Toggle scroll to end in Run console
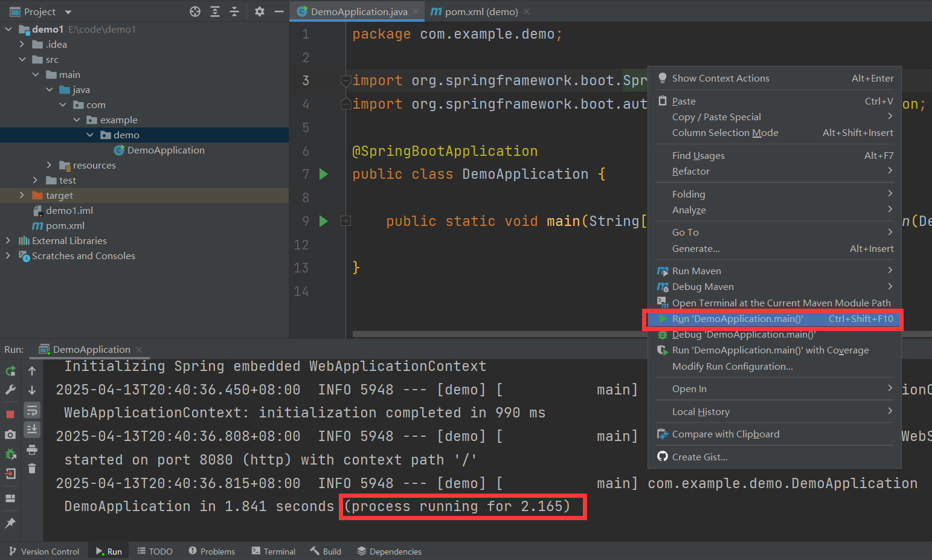 pyautogui.click(x=32, y=430)
